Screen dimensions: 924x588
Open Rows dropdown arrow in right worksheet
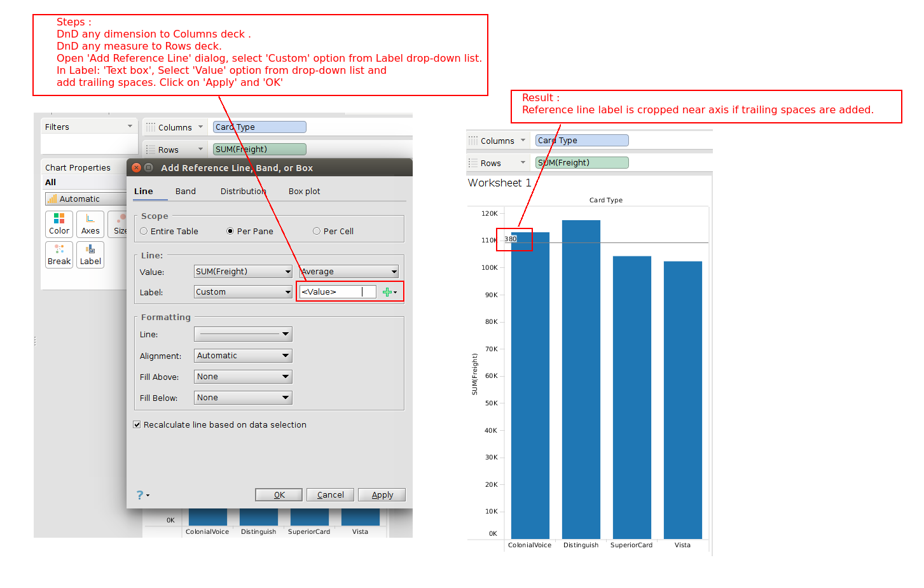pyautogui.click(x=523, y=163)
